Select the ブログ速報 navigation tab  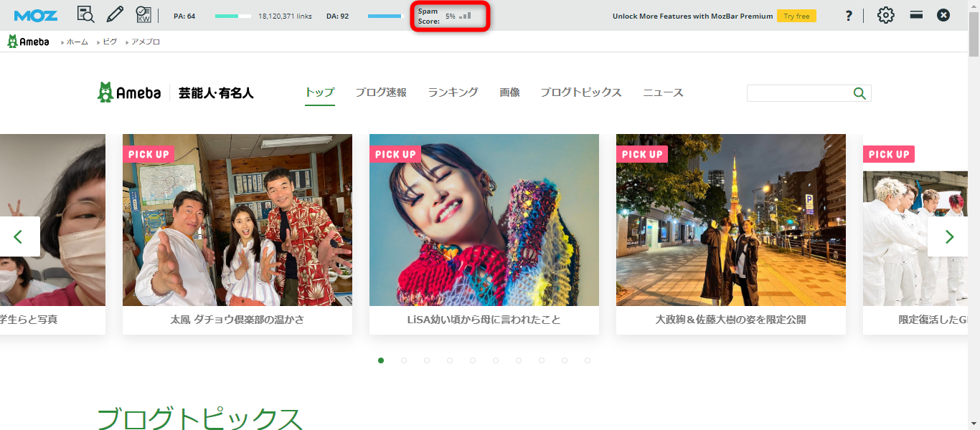point(381,92)
